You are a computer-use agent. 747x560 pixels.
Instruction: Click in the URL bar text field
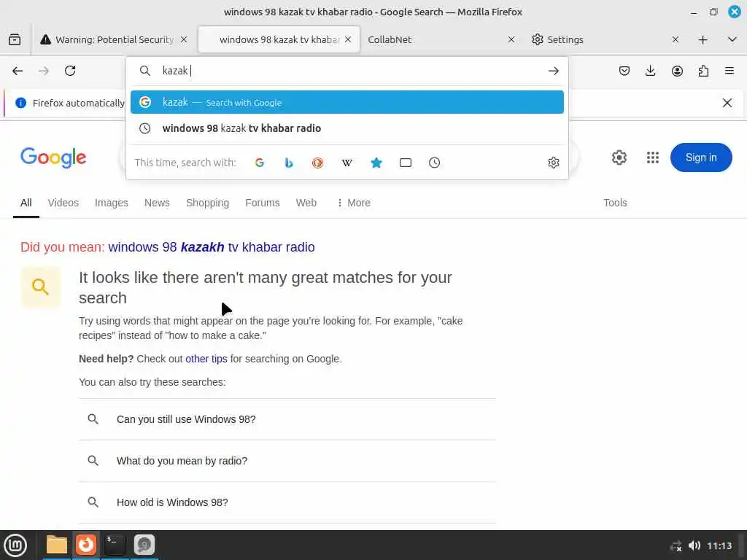click(x=350, y=71)
